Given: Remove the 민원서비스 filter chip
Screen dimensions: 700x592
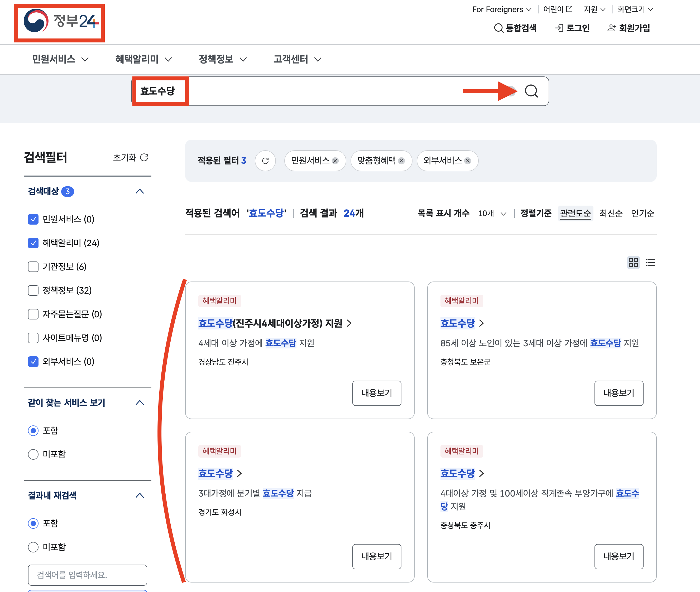Looking at the screenshot, I should 335,161.
